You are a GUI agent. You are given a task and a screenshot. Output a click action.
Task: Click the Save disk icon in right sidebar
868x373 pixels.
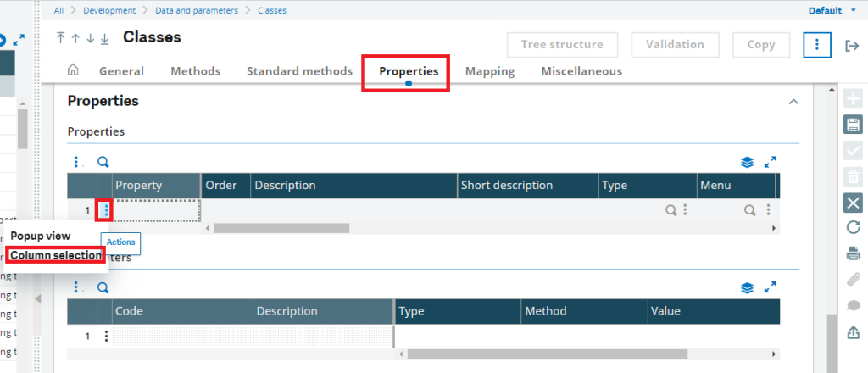tap(853, 124)
